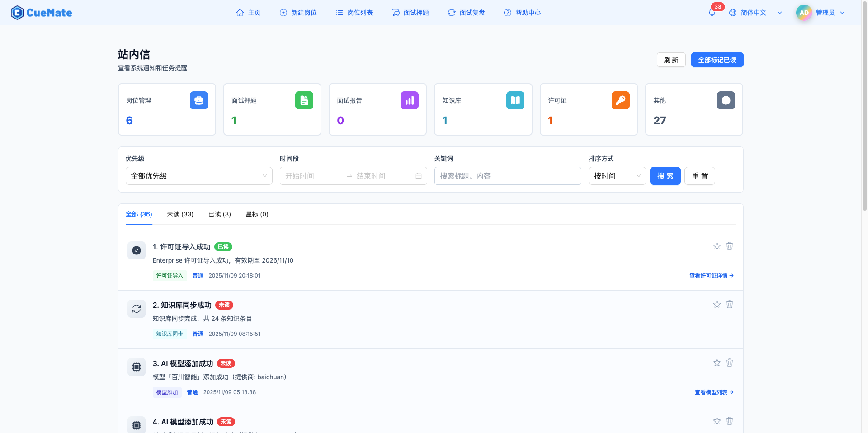Click the 全部标记已读 button
868x433 pixels.
[x=717, y=60]
